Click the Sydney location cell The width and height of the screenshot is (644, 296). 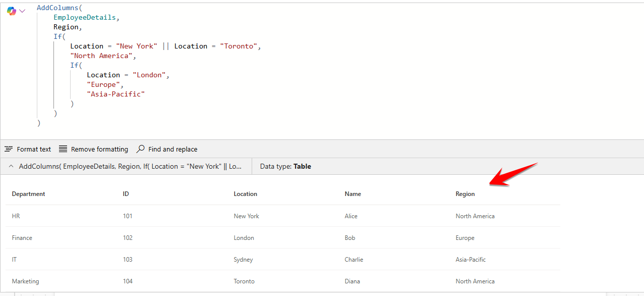point(243,260)
